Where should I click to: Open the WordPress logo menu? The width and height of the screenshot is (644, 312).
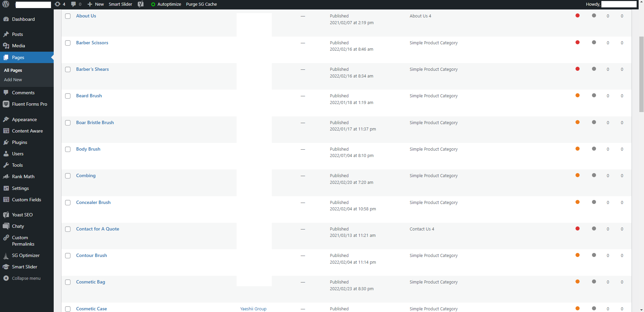[x=5, y=4]
